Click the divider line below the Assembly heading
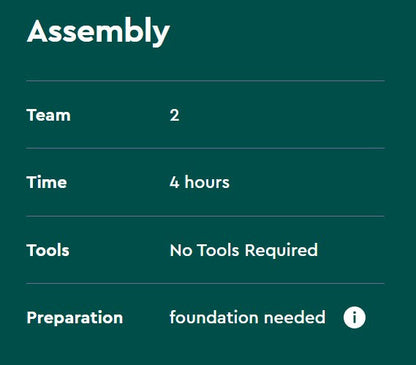Screen dimensions: 416x365 click(x=205, y=81)
